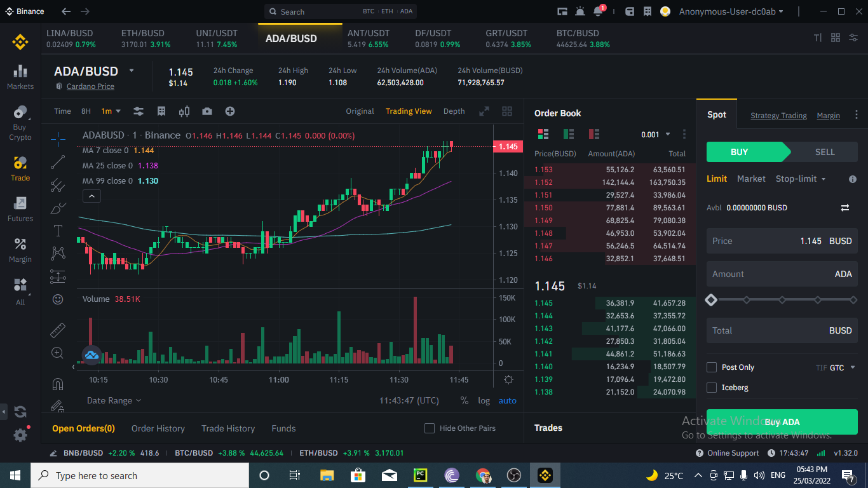The width and height of the screenshot is (868, 488).
Task: Open Strategy Trading link above order panel
Action: coord(778,116)
